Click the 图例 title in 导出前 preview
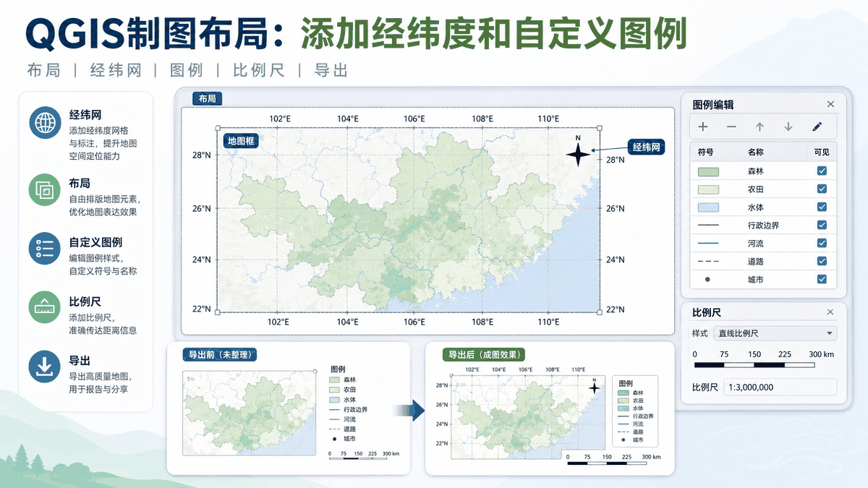 pos(339,368)
